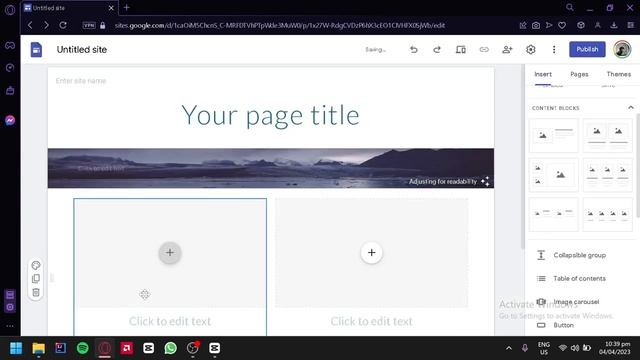640x360 pixels.
Task: Open browser downloads
Action: pos(614,25)
